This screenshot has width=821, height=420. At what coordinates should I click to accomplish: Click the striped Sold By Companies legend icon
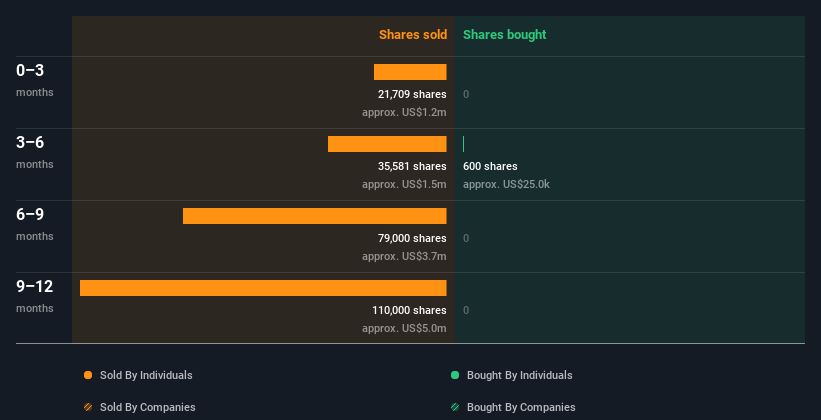88,407
